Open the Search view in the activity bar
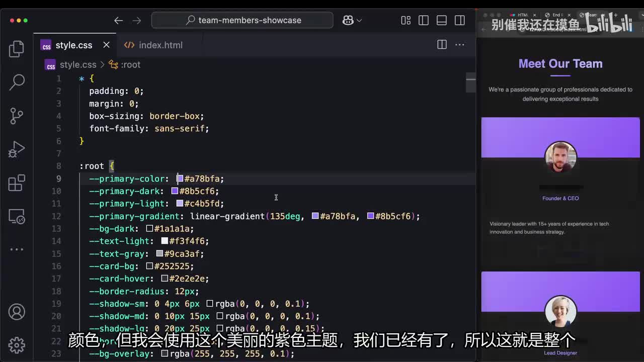The image size is (644, 362). coord(17,82)
